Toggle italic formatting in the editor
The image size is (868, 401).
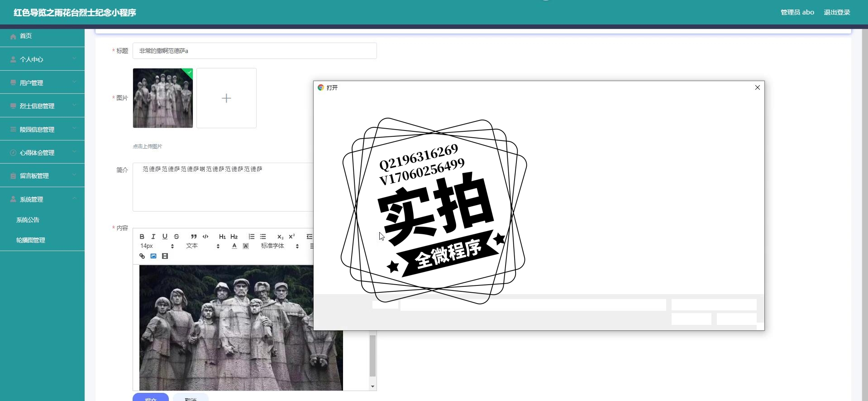click(153, 237)
